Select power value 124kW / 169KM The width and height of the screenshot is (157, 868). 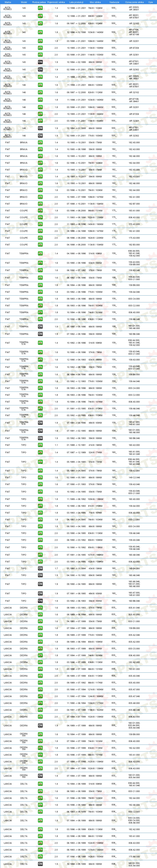click(95, 696)
